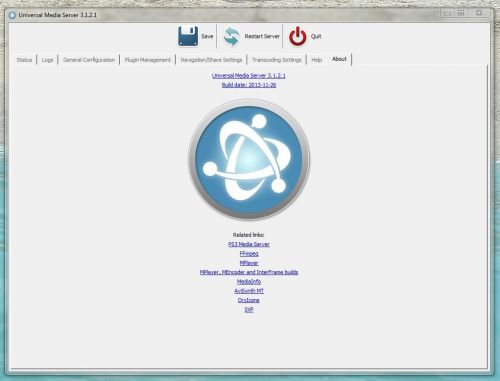Go to the Plugin Management tab
500x381 pixels.
coord(148,60)
